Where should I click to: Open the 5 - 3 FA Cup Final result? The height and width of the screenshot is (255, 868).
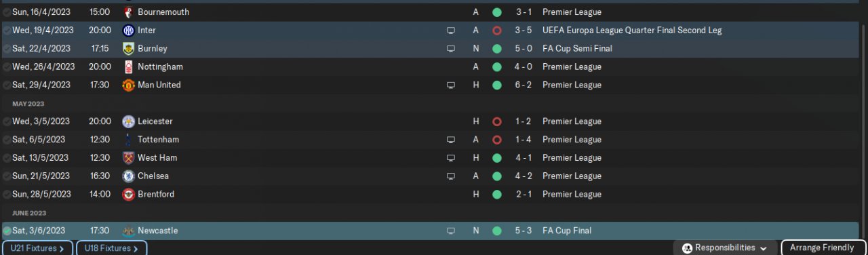pos(523,231)
